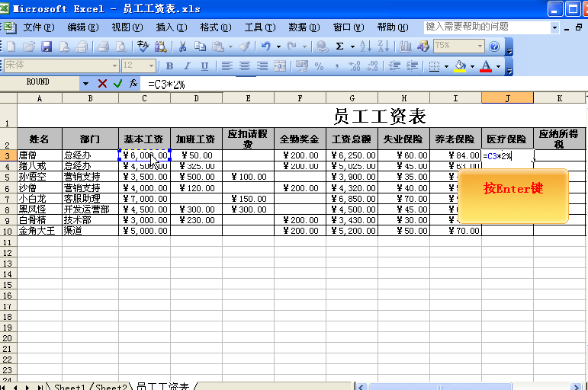
Task: Open the 文件 menu
Action: click(x=39, y=27)
